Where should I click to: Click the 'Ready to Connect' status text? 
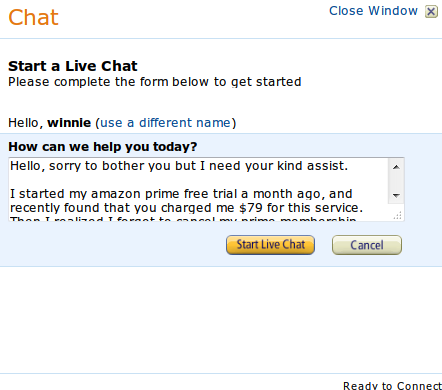pyautogui.click(x=392, y=386)
